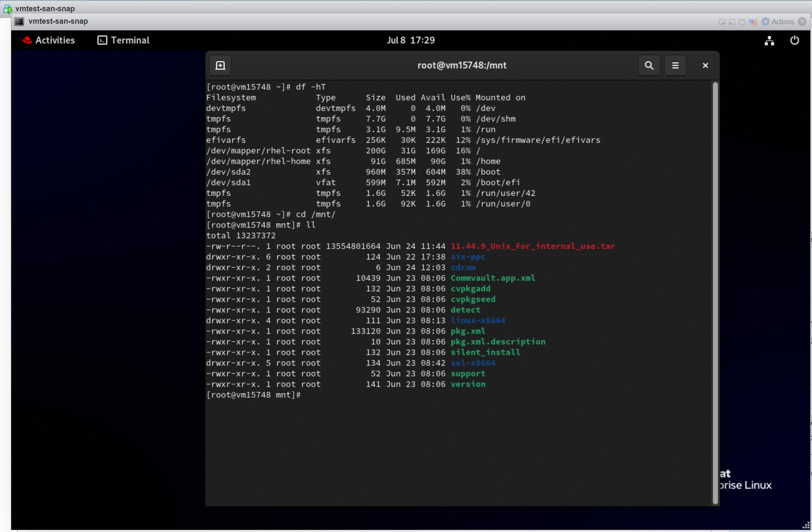812x532 pixels.
Task: Open the Terminal application menu
Action: (123, 40)
